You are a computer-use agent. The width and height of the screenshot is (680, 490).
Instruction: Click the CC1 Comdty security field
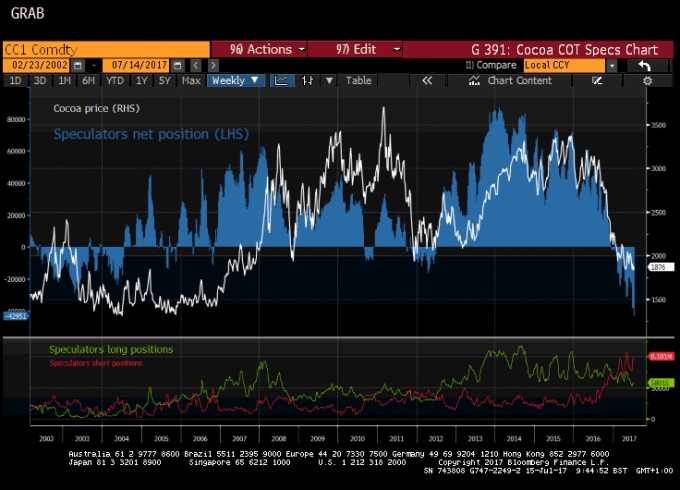tap(105, 49)
